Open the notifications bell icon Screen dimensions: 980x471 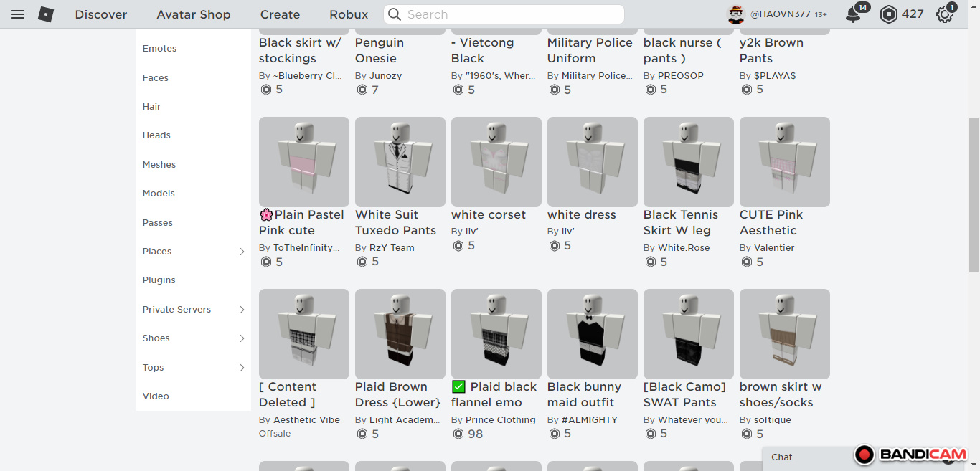853,14
